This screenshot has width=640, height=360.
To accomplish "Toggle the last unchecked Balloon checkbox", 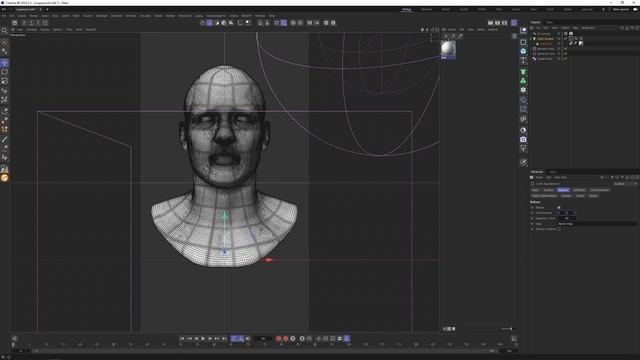I will tap(559, 229).
